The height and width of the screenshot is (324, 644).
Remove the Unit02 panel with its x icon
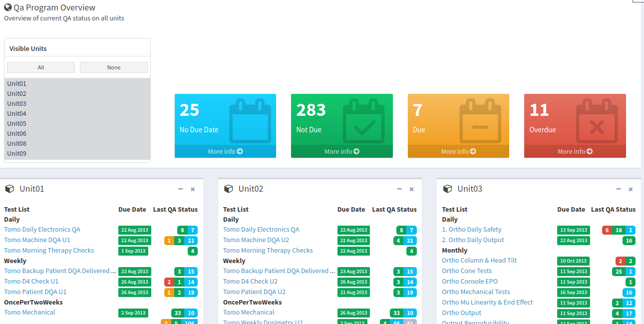pyautogui.click(x=412, y=189)
